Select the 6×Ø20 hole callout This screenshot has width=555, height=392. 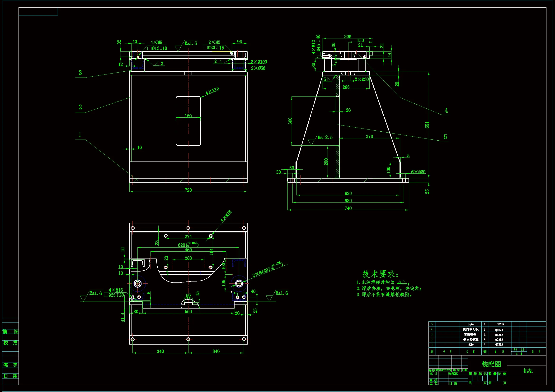418,172
